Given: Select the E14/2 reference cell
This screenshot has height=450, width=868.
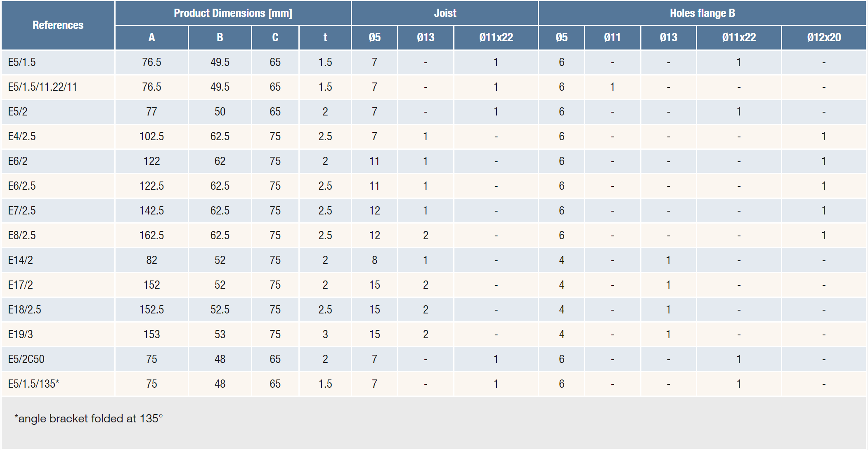Looking at the screenshot, I should click(x=21, y=260).
